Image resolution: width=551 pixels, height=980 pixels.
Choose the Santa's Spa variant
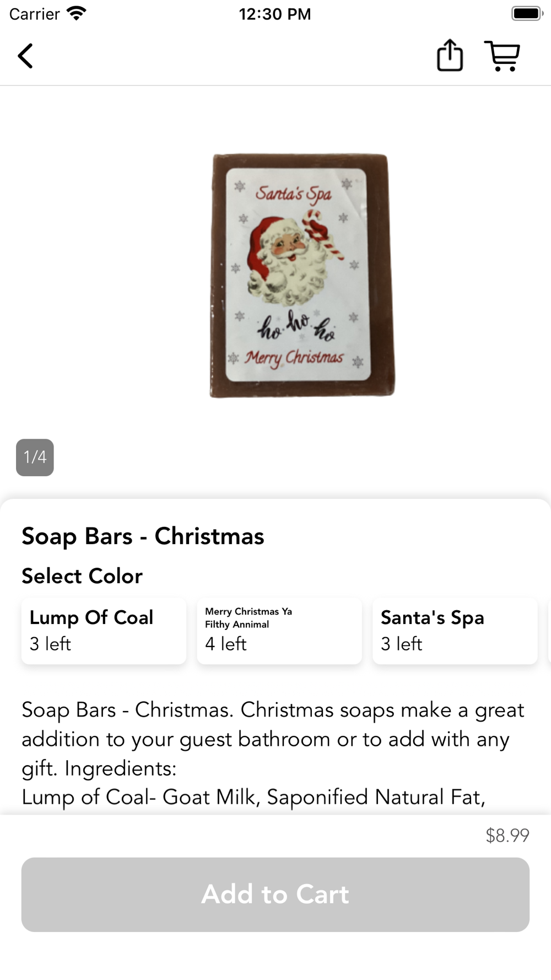[x=455, y=631]
